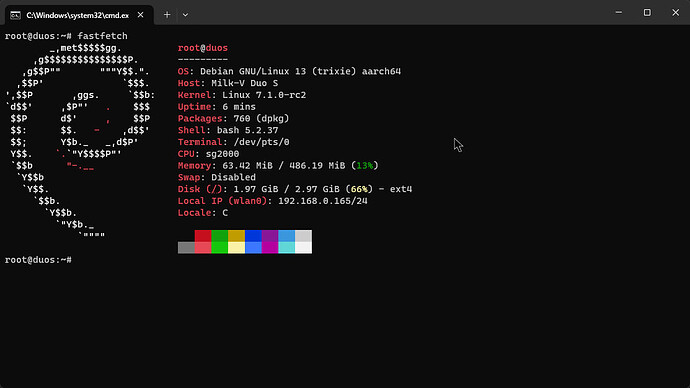This screenshot has width=690, height=388.
Task: Close the cmd.exe terminal tab
Action: 140,15
